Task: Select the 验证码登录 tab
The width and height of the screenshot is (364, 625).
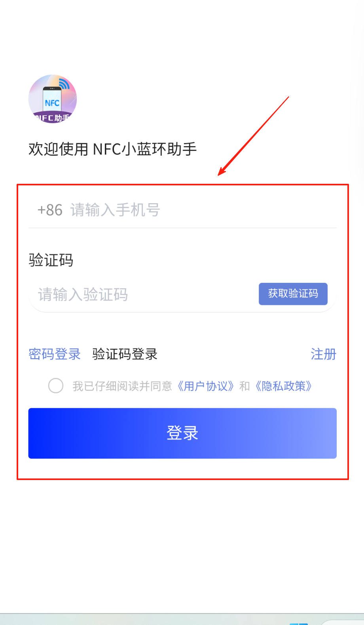Action: pos(125,354)
